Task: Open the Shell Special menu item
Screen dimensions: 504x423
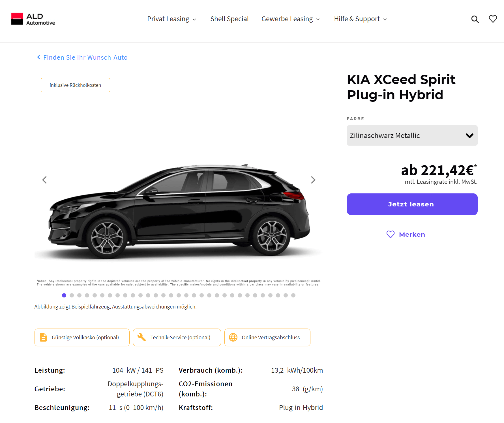Action: (230, 19)
